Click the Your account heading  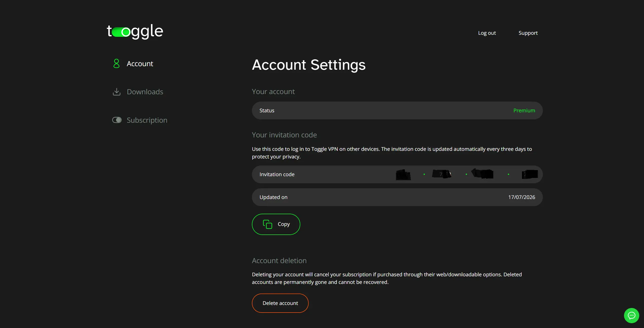coord(273,92)
